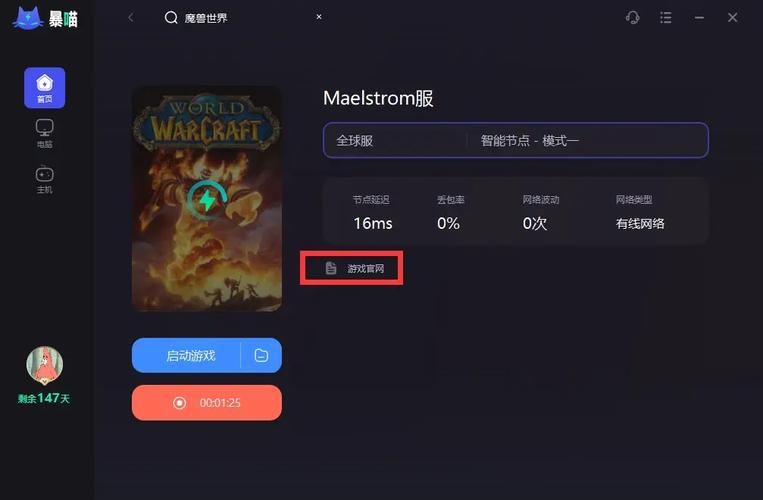Open the 首页 home sidebar tab
This screenshot has height=500, width=763.
(44, 88)
